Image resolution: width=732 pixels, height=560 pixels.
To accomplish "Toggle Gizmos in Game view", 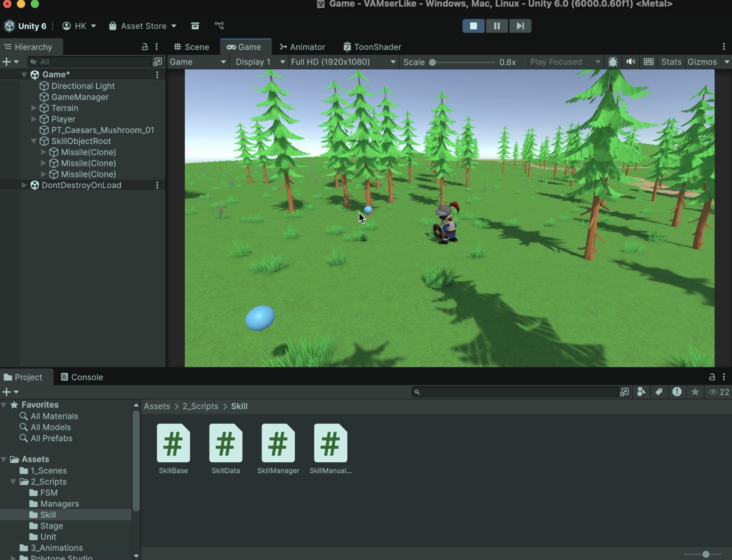I will pyautogui.click(x=702, y=62).
